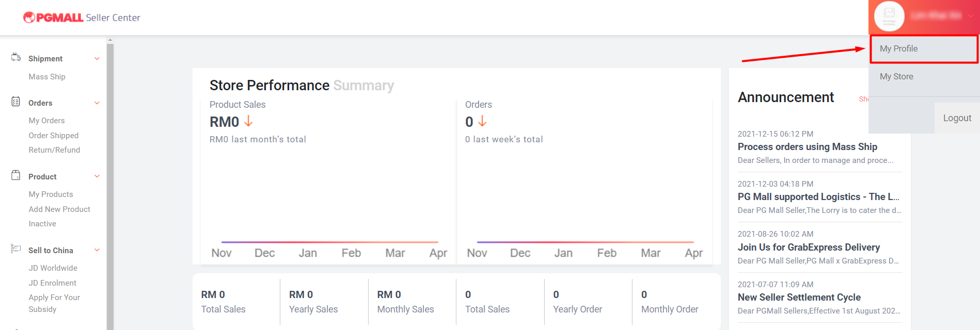Open My Profile from the account menu
Viewport: 980px width, 330px height.
[899, 48]
